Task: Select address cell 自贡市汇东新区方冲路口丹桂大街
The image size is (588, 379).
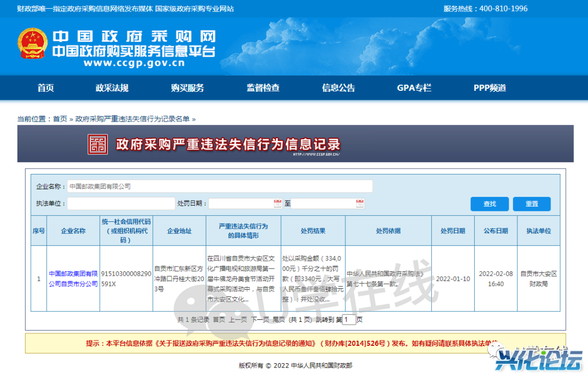Action: pos(179,278)
